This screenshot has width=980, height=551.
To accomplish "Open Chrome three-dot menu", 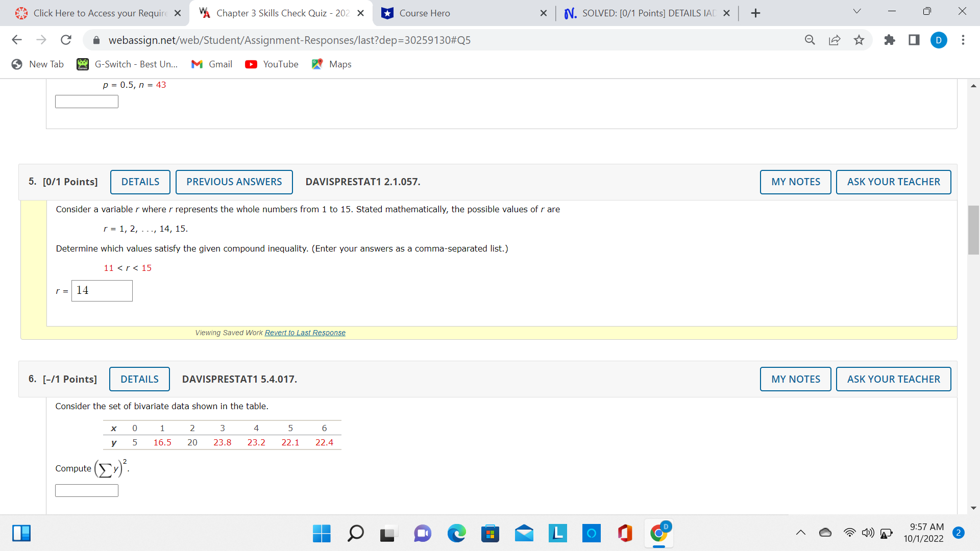I will (963, 40).
